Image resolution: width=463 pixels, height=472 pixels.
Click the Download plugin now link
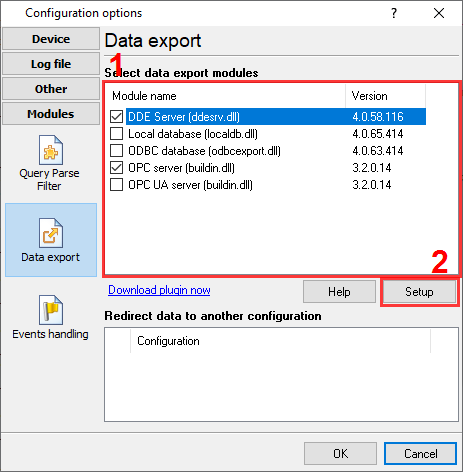coord(159,290)
